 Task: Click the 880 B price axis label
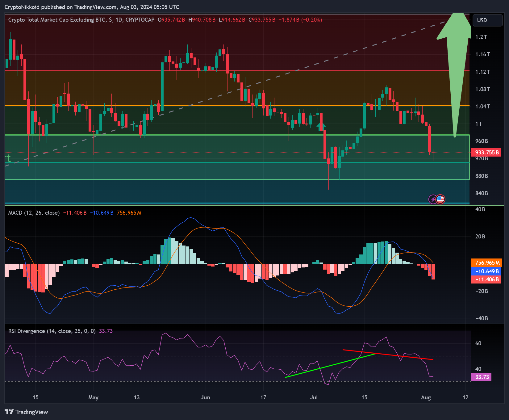482,176
